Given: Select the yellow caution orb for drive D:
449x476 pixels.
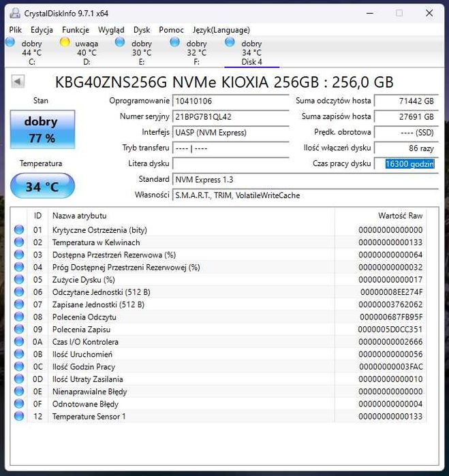Looking at the screenshot, I should (65, 42).
